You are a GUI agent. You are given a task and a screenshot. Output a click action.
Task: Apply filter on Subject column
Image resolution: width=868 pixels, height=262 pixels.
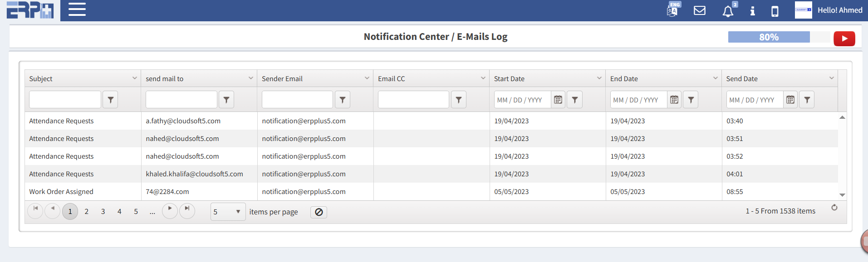click(x=110, y=100)
